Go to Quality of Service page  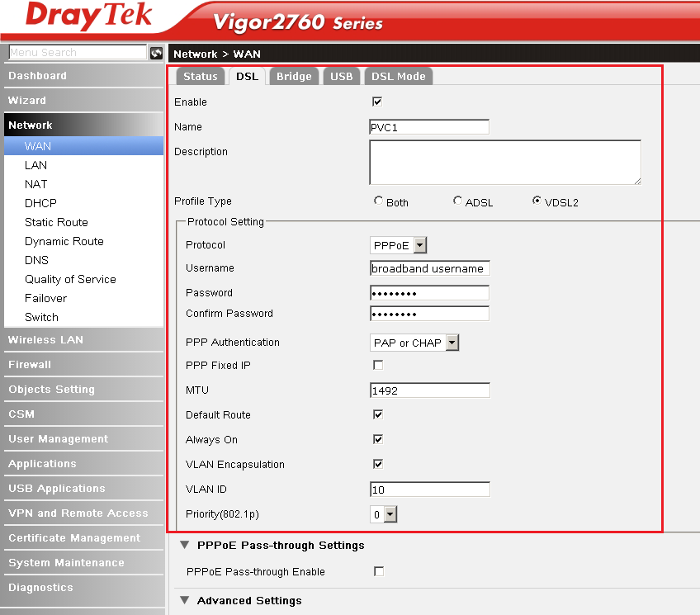click(x=70, y=279)
